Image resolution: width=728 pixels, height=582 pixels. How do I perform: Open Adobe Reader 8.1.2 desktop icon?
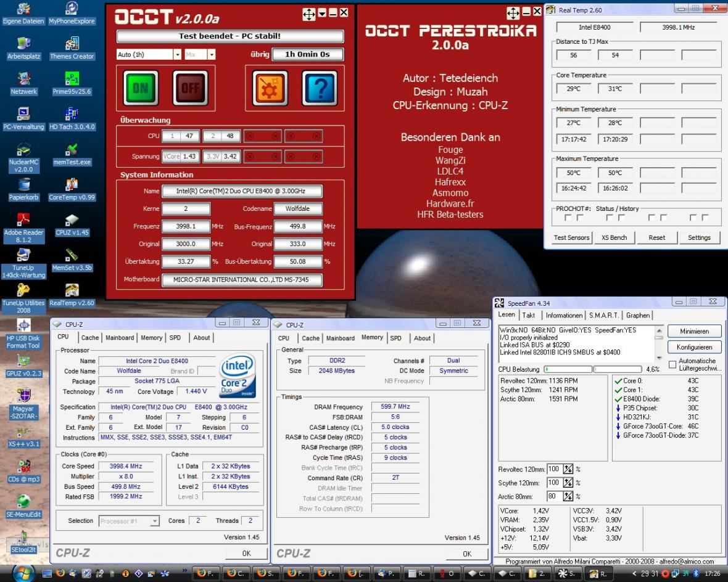click(x=23, y=228)
